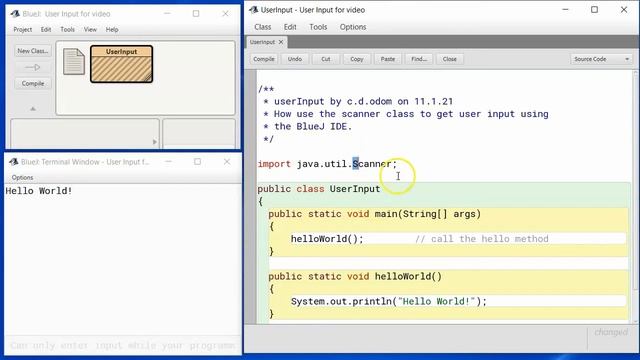Click the import java.util.Scanner line
The width and height of the screenshot is (640, 360).
(x=327, y=164)
